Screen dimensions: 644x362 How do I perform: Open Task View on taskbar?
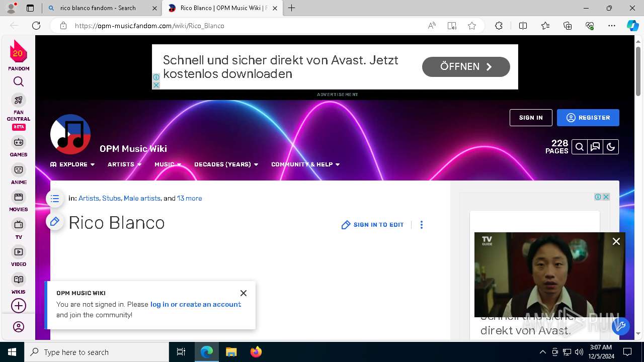click(181, 352)
